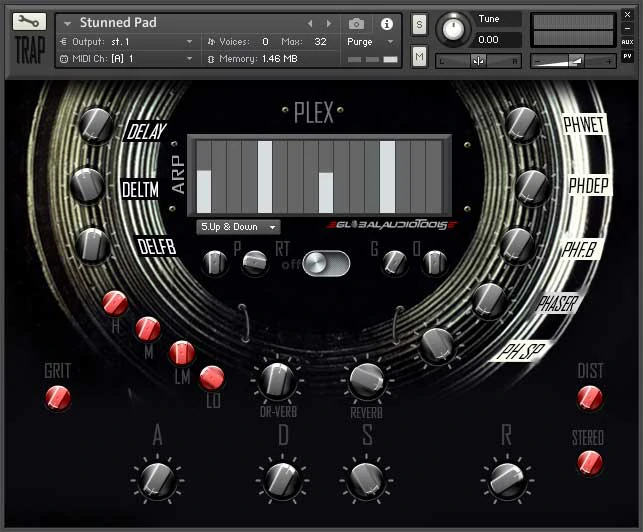This screenshot has width=643, height=532.
Task: Click the REVERB knob
Action: pos(367,381)
